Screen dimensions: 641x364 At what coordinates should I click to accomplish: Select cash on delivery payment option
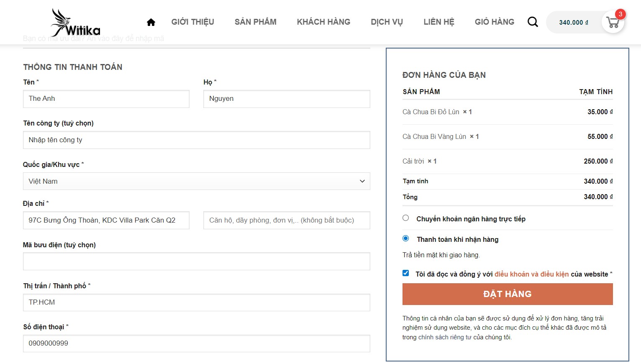[x=406, y=238]
